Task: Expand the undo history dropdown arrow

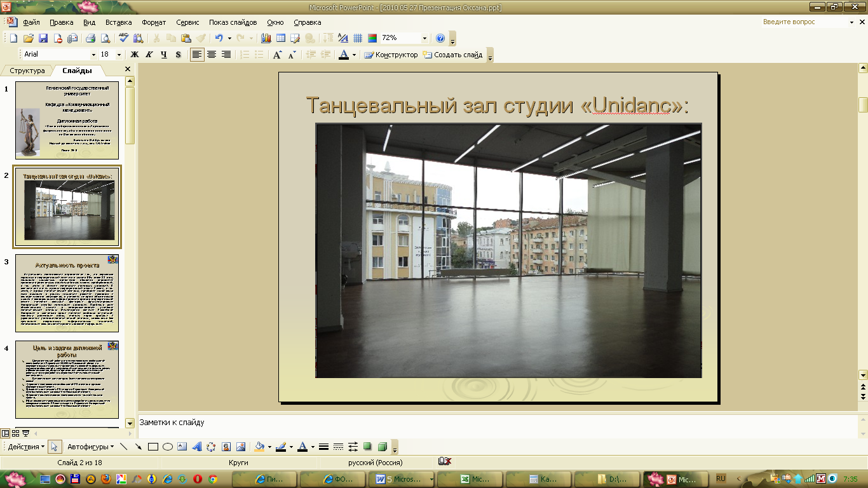Action: (x=229, y=38)
